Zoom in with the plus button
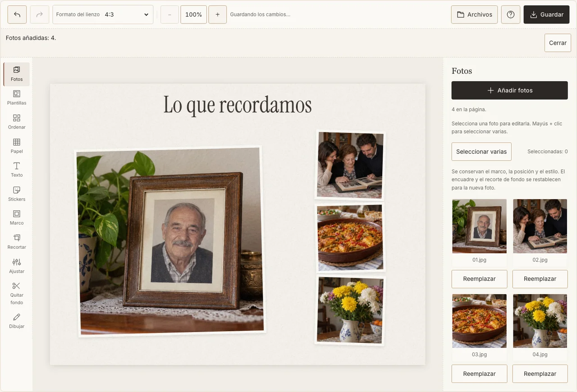Image resolution: width=577 pixels, height=392 pixels. tap(218, 14)
